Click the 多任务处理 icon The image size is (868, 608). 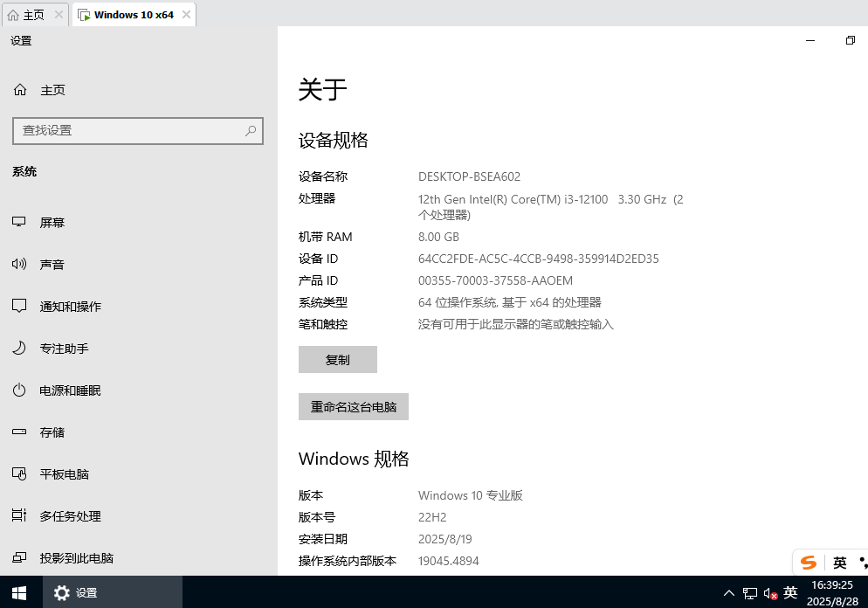(x=19, y=516)
